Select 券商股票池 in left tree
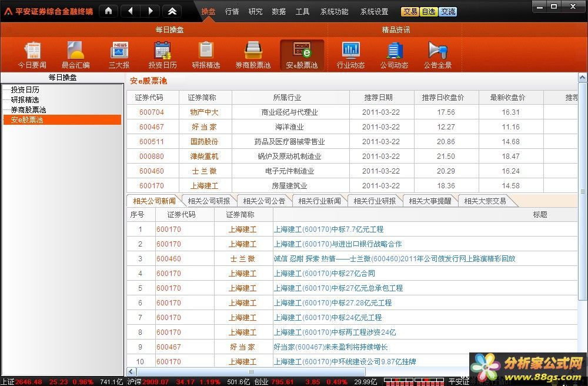This screenshot has width=588, height=386. (28, 110)
